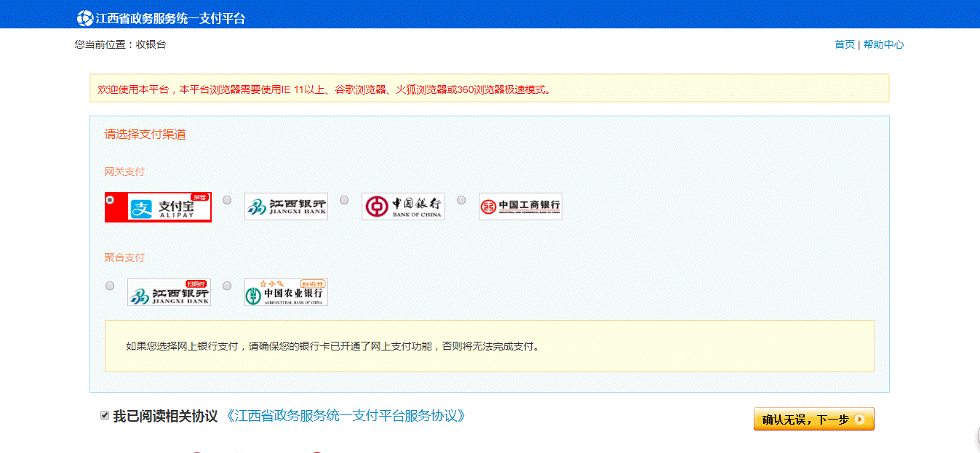The height and width of the screenshot is (453, 980).
Task: Choose Agricultural Bank of China logo
Action: [286, 292]
